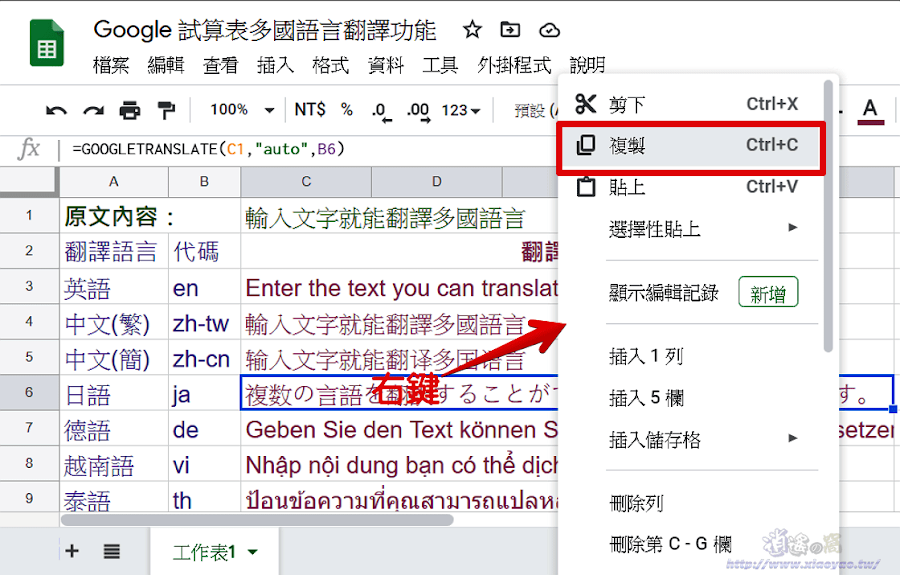The width and height of the screenshot is (900, 575).
Task: Activate the paint format tool
Action: tap(166, 110)
